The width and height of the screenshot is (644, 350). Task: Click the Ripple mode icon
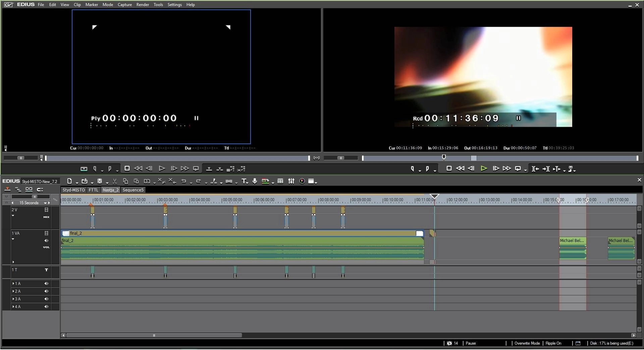tap(29, 189)
